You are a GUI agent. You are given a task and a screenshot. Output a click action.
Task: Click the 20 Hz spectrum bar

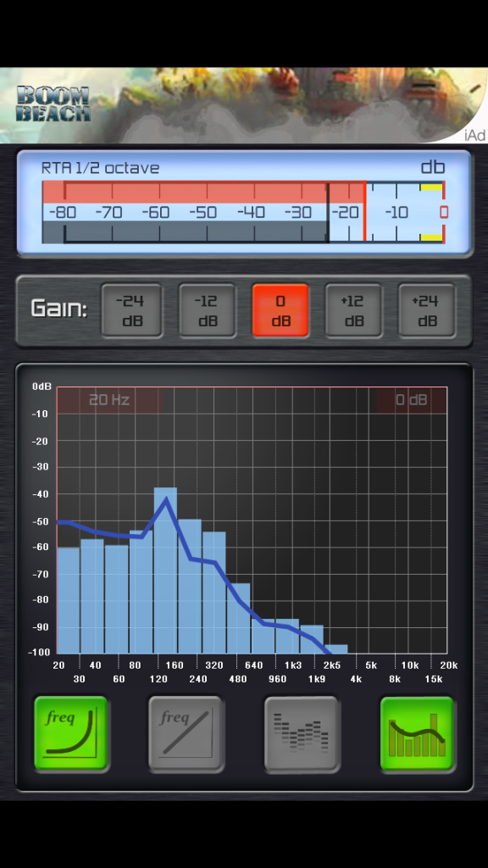[x=69, y=600]
